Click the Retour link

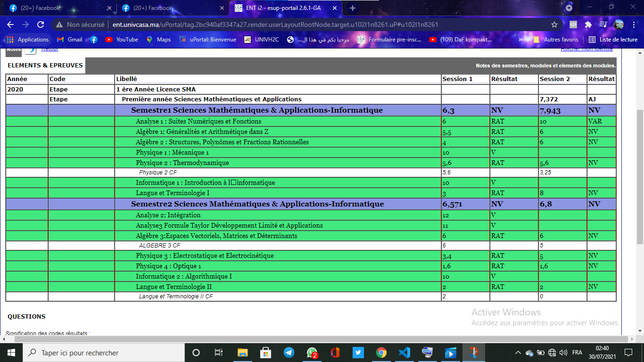tap(50, 49)
